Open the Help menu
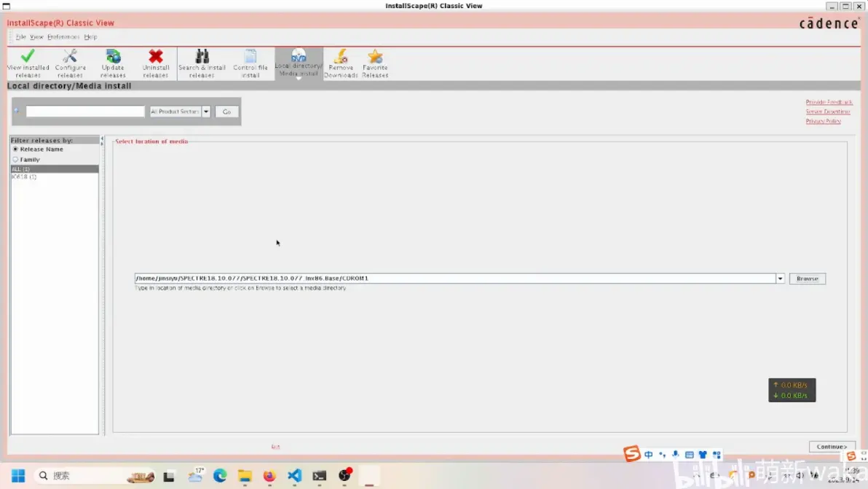The height and width of the screenshot is (489, 868). coord(90,37)
